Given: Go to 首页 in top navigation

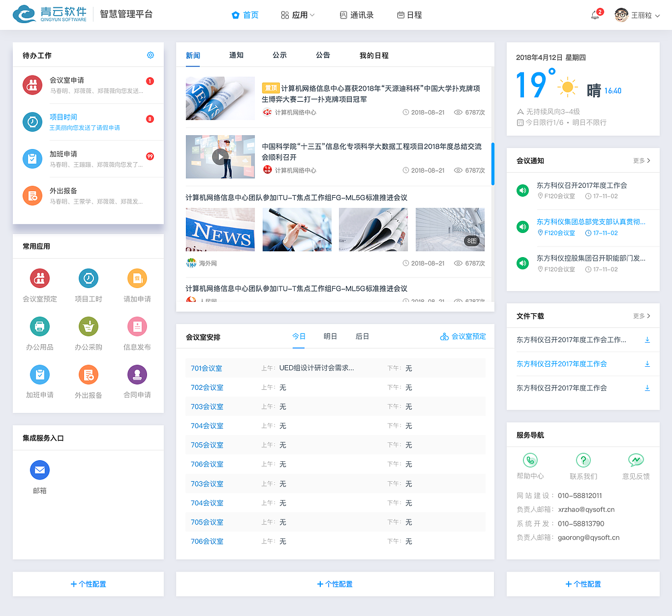Looking at the screenshot, I should (245, 15).
